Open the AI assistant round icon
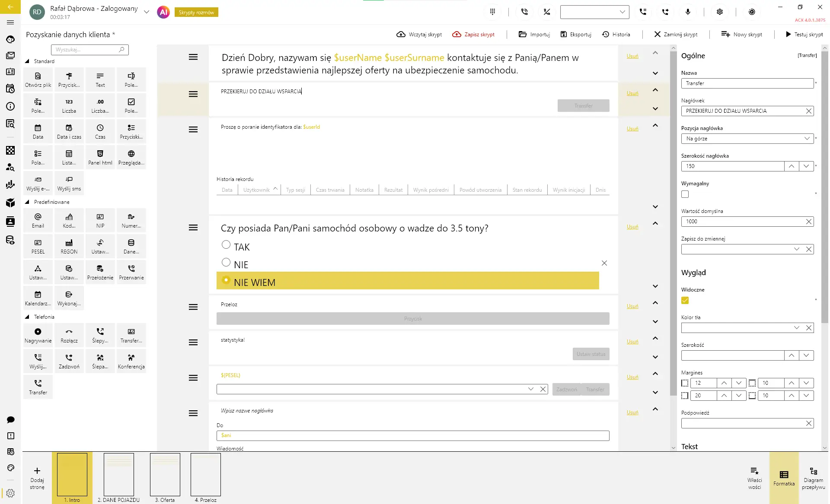This screenshot has width=830, height=504. coord(163,12)
